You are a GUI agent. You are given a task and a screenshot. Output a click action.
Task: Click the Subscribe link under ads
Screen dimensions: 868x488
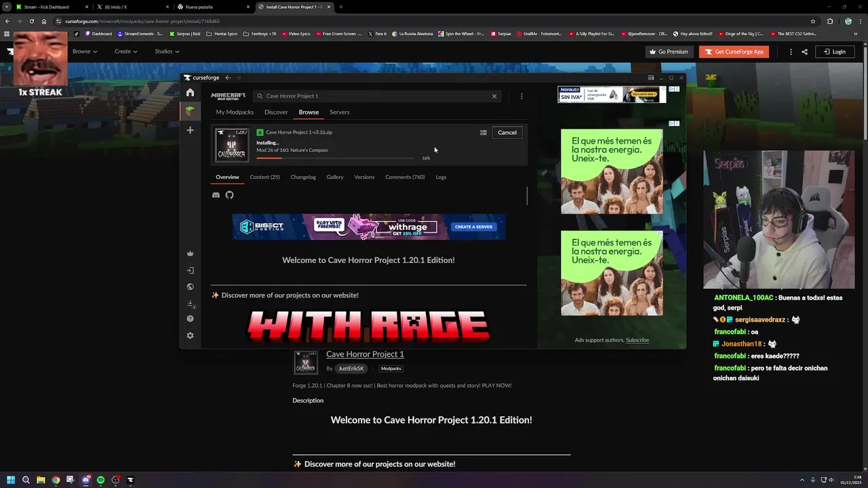click(637, 340)
